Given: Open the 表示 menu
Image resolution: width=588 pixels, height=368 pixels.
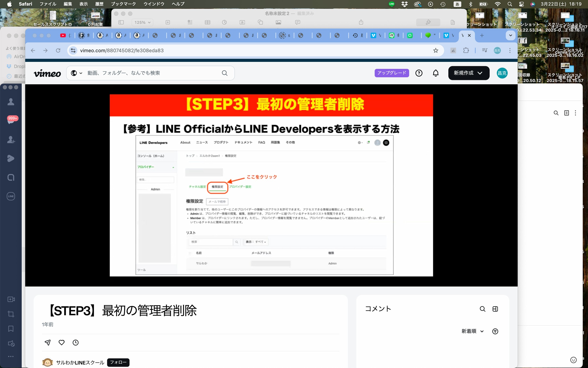Looking at the screenshot, I should pyautogui.click(x=83, y=4).
